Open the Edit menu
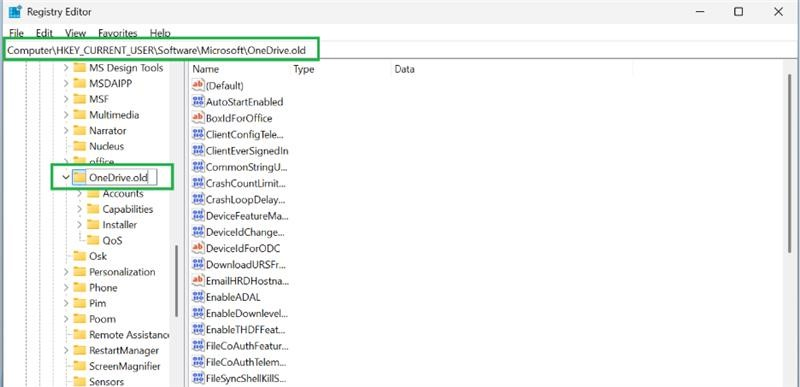Image resolution: width=800 pixels, height=387 pixels. [44, 33]
